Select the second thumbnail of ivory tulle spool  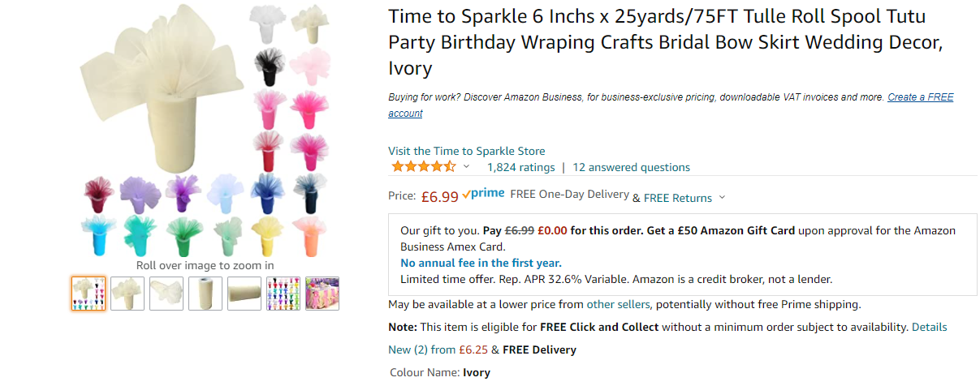(x=127, y=294)
